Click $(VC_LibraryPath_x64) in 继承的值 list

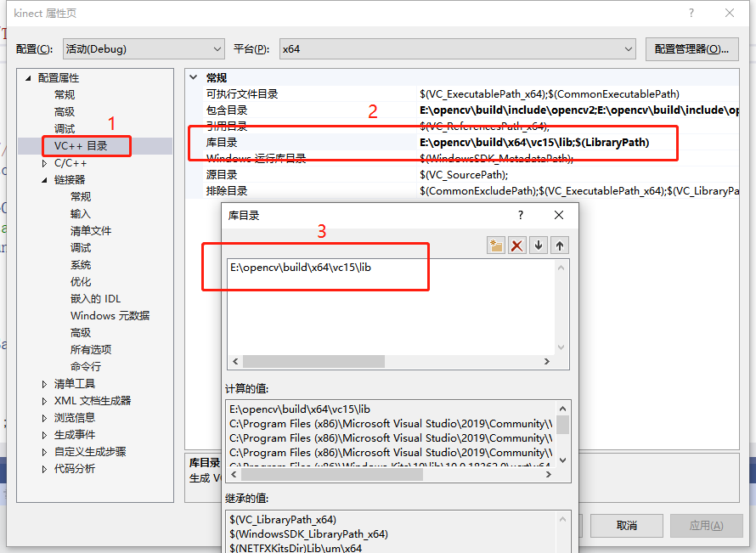pyautogui.click(x=283, y=519)
